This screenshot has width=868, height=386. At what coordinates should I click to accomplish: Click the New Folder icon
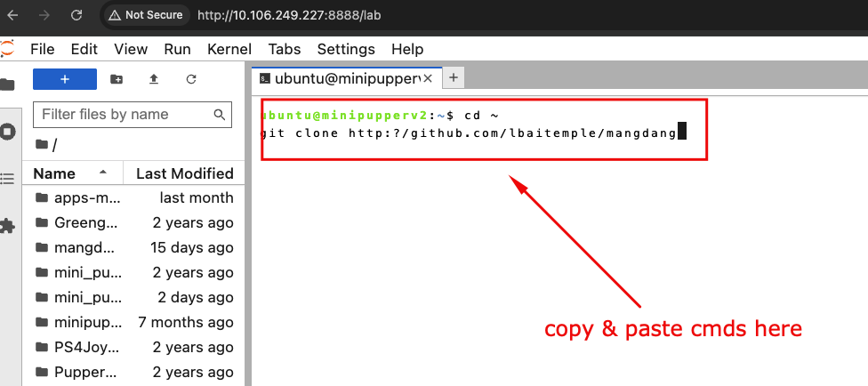(117, 79)
